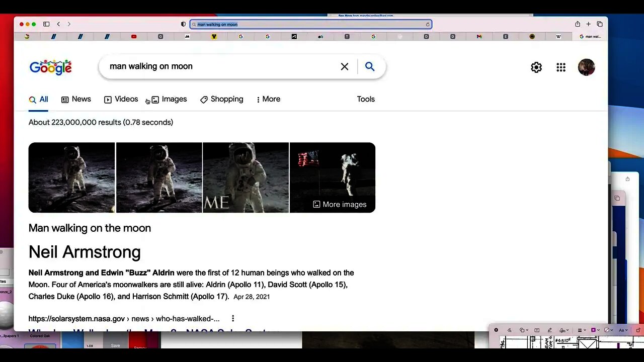Open a new Safari tab
The height and width of the screenshot is (362, 644).
pyautogui.click(x=588, y=24)
